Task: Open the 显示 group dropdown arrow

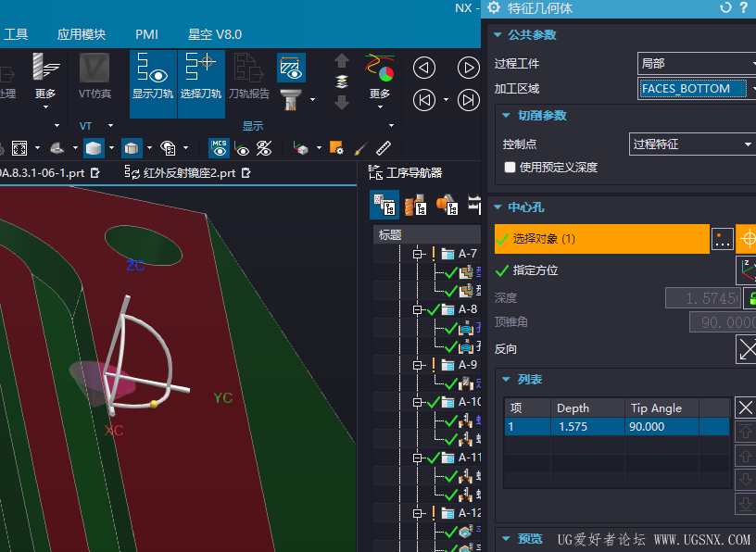Action: pyautogui.click(x=392, y=125)
